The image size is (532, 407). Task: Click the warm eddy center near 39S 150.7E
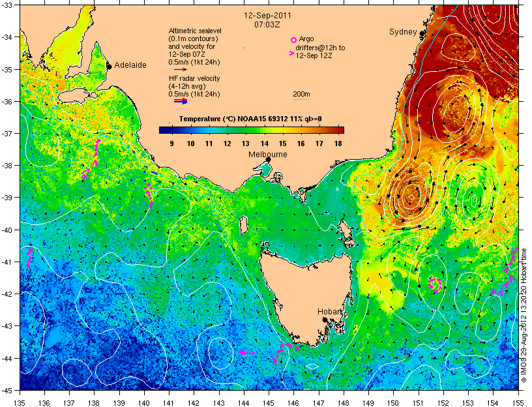411,196
